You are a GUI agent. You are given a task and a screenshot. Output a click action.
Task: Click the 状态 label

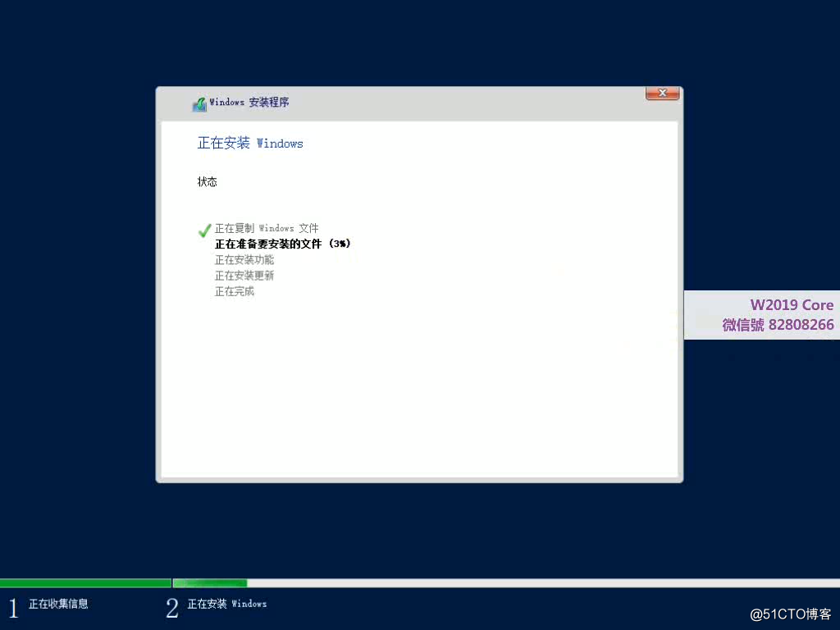click(x=208, y=181)
